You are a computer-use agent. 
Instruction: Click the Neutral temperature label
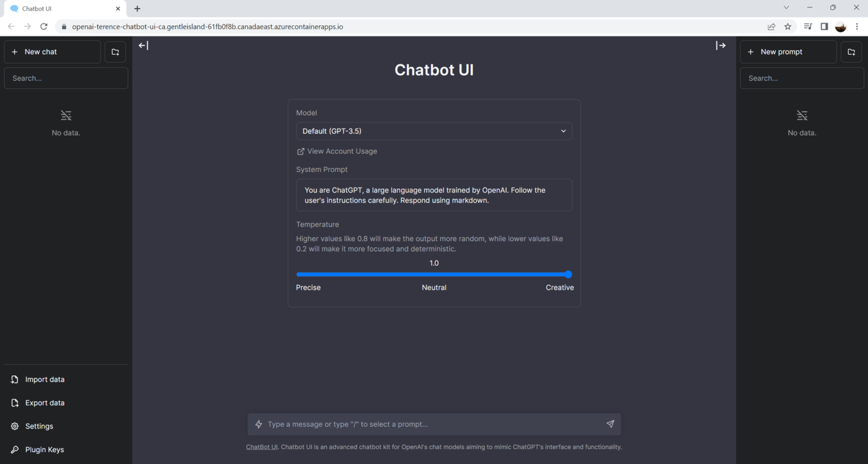click(434, 287)
